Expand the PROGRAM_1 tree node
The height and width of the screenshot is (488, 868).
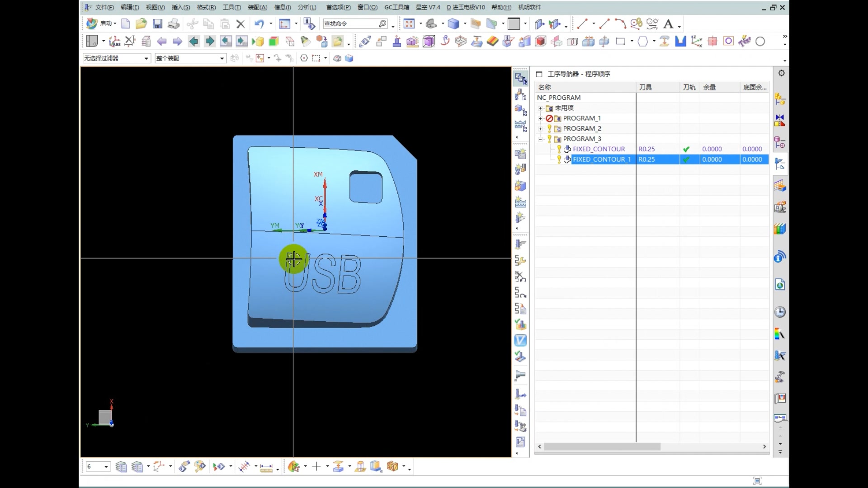coord(540,118)
